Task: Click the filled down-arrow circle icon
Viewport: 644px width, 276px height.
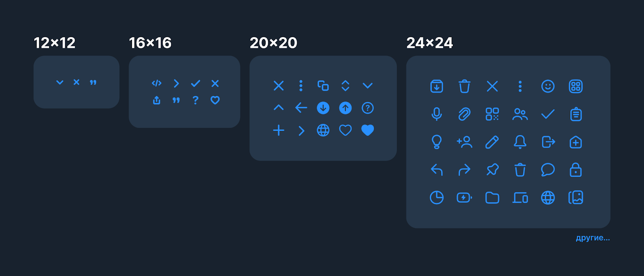Action: pyautogui.click(x=323, y=108)
